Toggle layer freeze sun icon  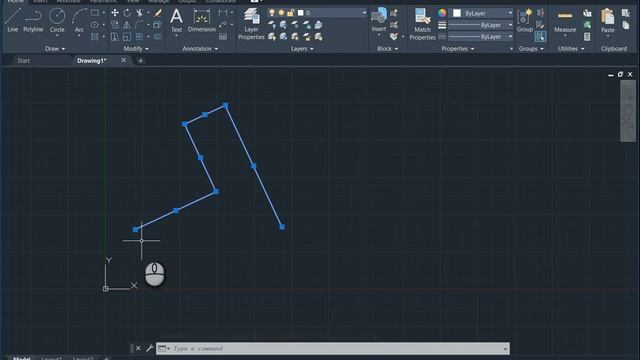point(281,13)
